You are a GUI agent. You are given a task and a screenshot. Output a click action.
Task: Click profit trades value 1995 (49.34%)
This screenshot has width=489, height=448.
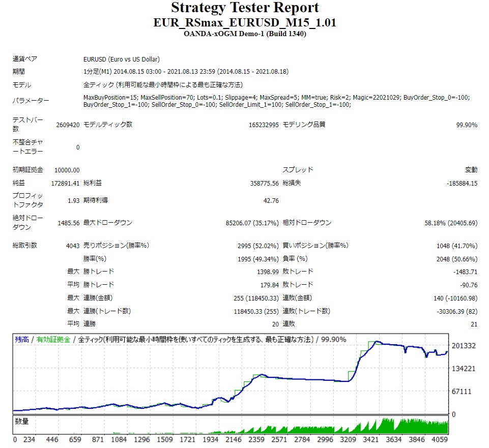click(258, 259)
